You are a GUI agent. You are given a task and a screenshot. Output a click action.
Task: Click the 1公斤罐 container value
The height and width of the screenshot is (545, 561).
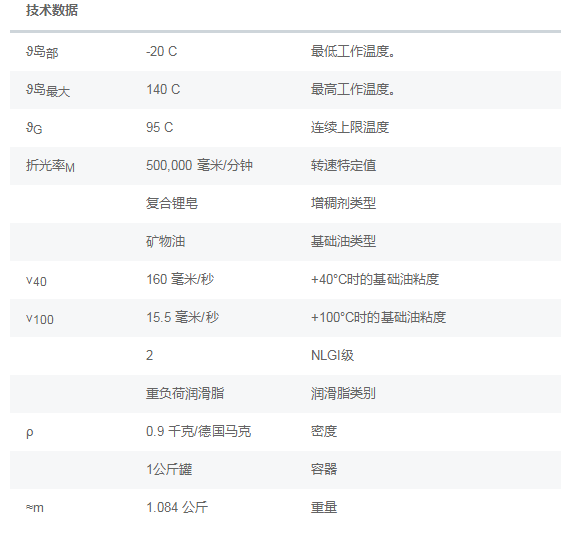(169, 469)
